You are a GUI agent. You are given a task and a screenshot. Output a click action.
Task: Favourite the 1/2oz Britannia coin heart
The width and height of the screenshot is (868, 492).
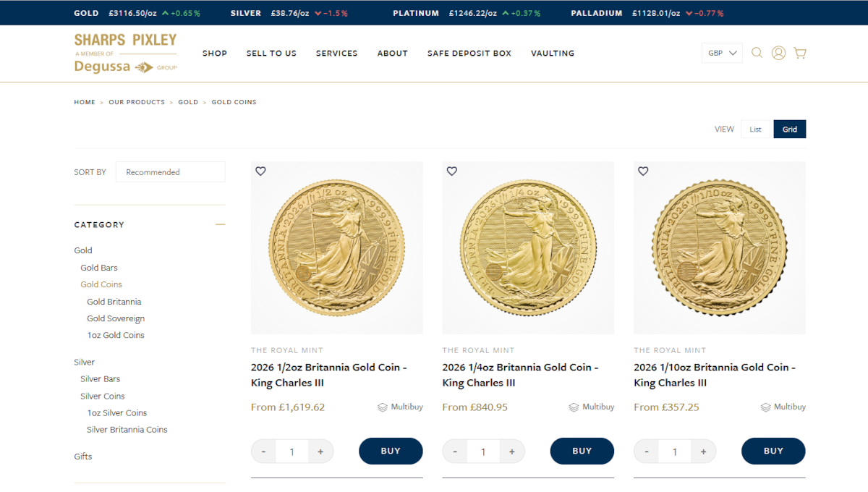click(x=261, y=171)
